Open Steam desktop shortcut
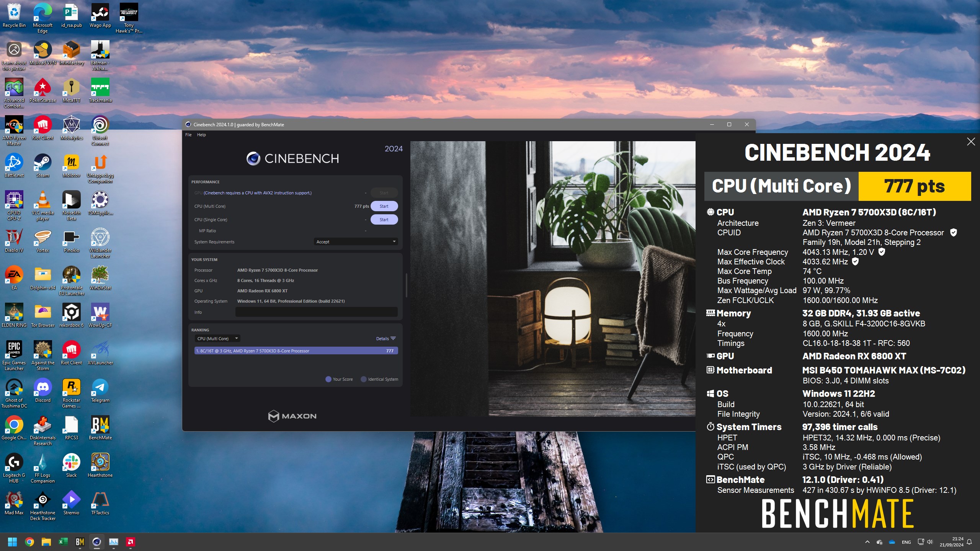The width and height of the screenshot is (980, 551). (x=42, y=166)
